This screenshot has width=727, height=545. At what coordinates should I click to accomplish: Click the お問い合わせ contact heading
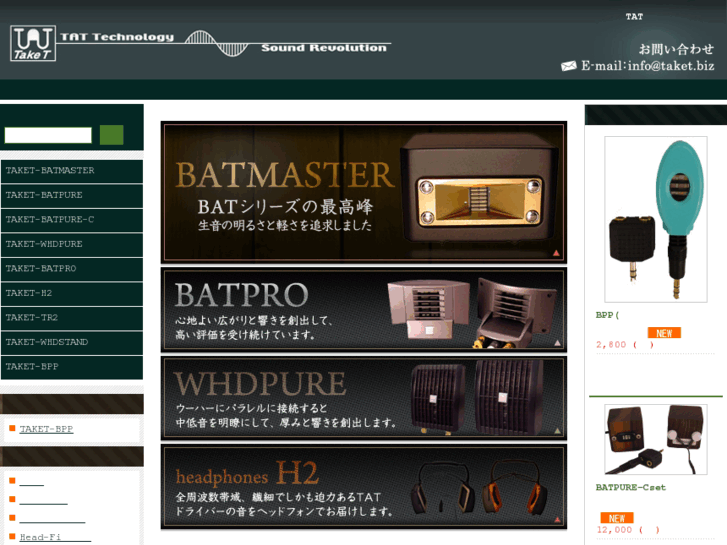pyautogui.click(x=676, y=49)
